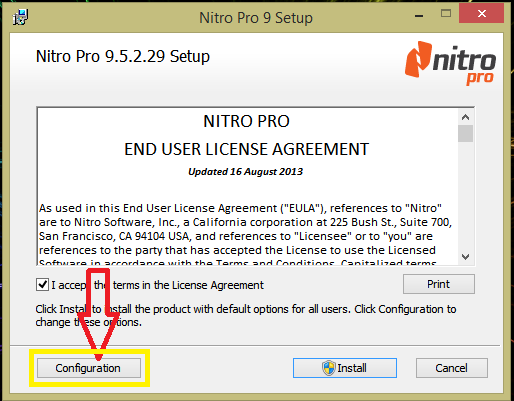Cancel the Nitro Pro installation

coord(452,368)
